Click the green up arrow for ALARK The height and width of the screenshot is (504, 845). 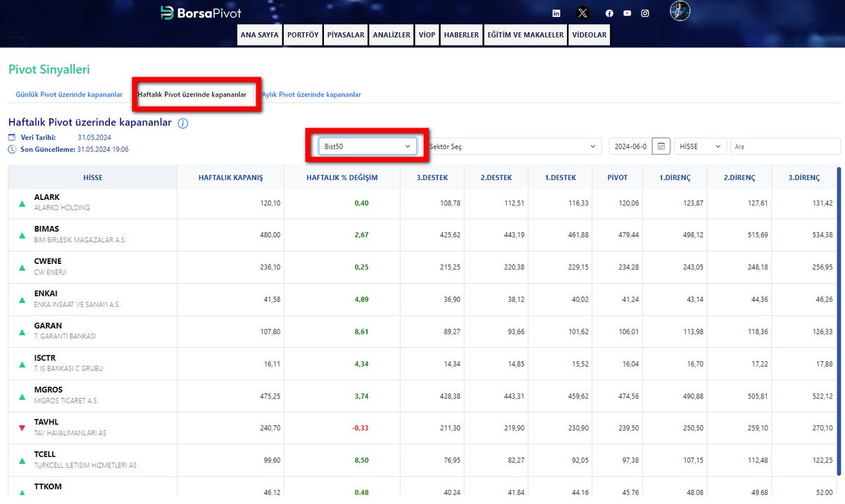click(x=22, y=203)
